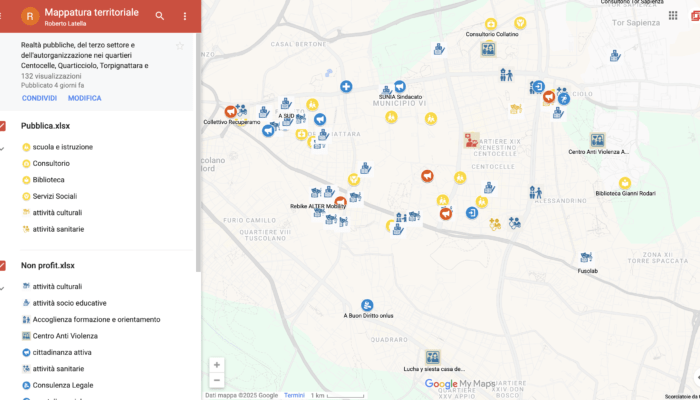Select attività sanitarie under Non profit.xlsx
Image resolution: width=700 pixels, height=400 pixels.
tap(58, 369)
